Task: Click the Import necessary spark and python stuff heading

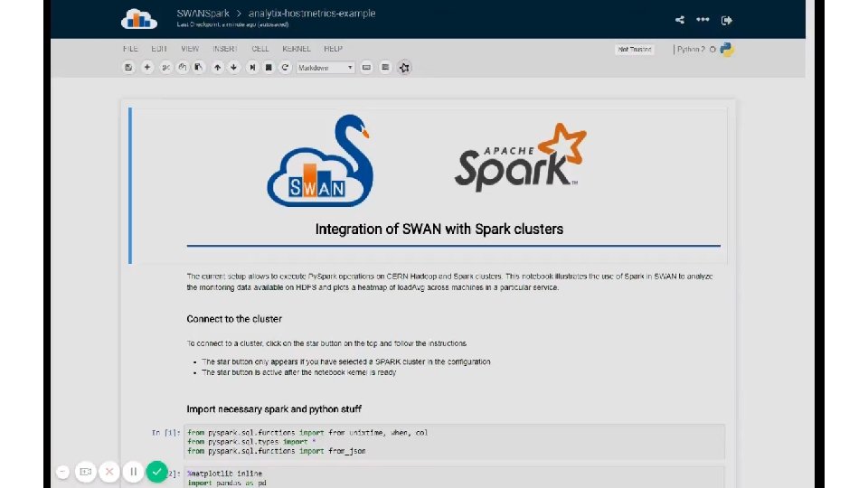Action: (x=274, y=408)
